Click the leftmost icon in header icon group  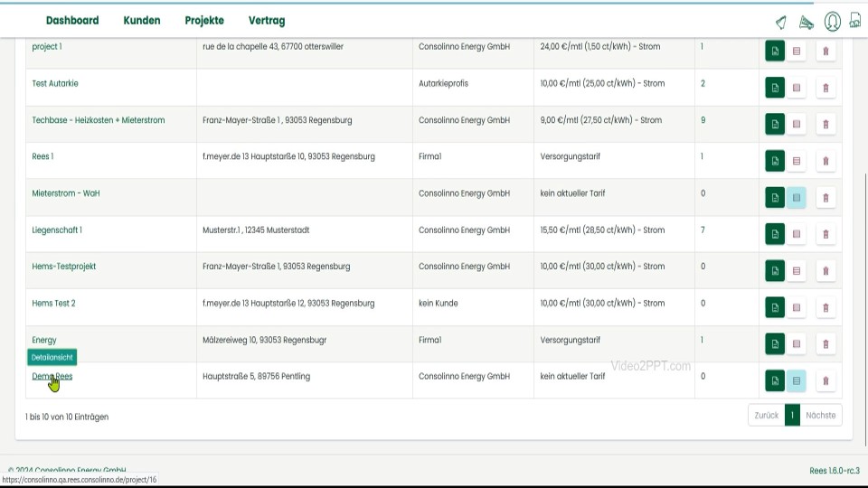pyautogui.click(x=781, y=23)
